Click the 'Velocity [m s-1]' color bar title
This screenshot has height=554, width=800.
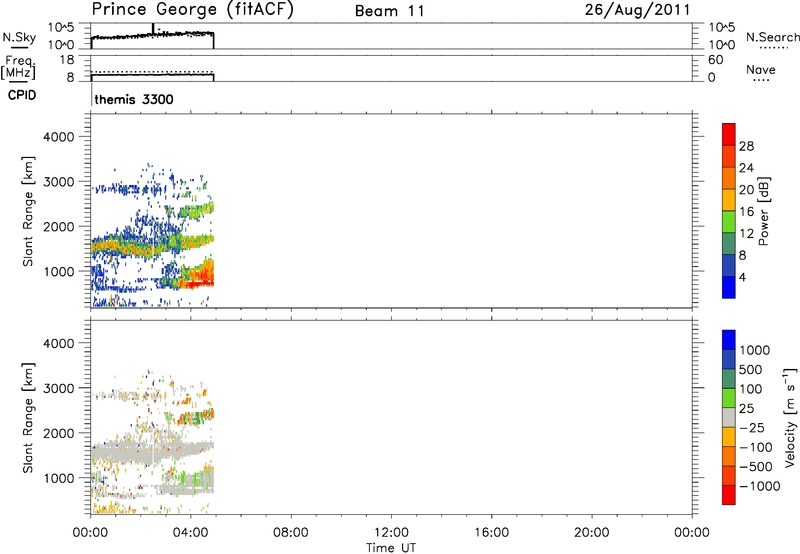(789, 417)
